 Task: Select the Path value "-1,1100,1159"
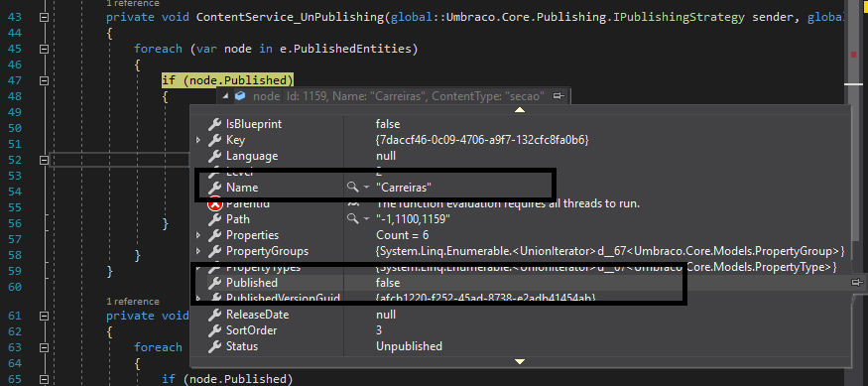click(413, 219)
